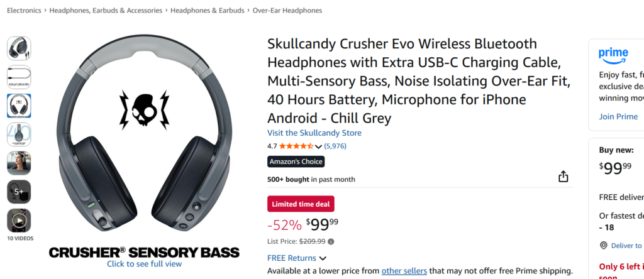Open the 5,976 reviews link
This screenshot has width=644, height=279.
(x=335, y=146)
